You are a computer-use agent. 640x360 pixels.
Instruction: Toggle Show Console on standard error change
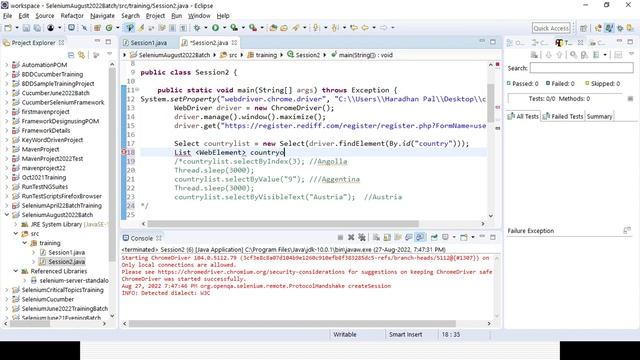click(x=420, y=238)
